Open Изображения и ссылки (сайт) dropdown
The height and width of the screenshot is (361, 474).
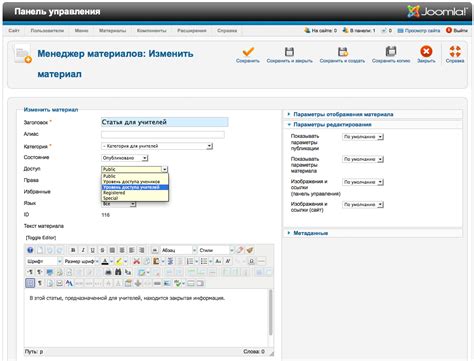coord(363,204)
